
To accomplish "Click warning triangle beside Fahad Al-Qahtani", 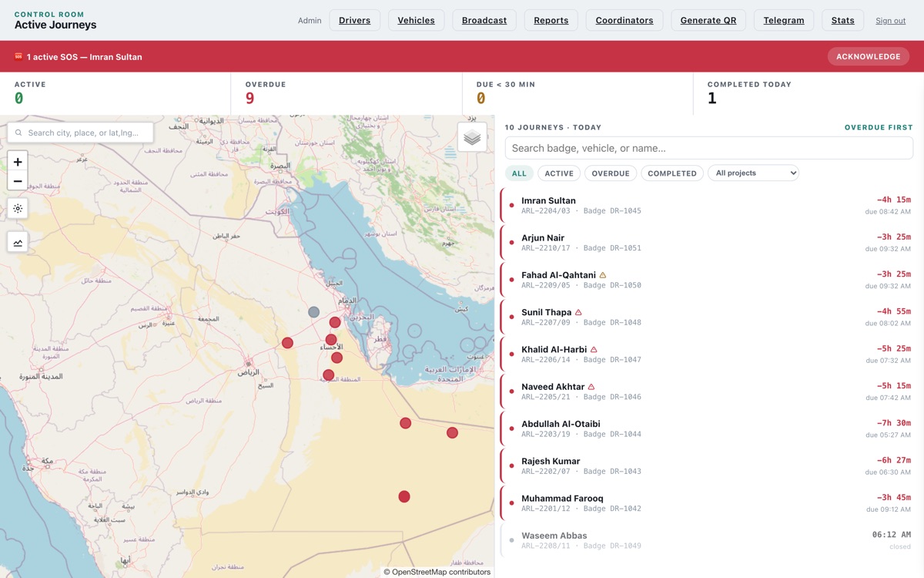I will (603, 275).
